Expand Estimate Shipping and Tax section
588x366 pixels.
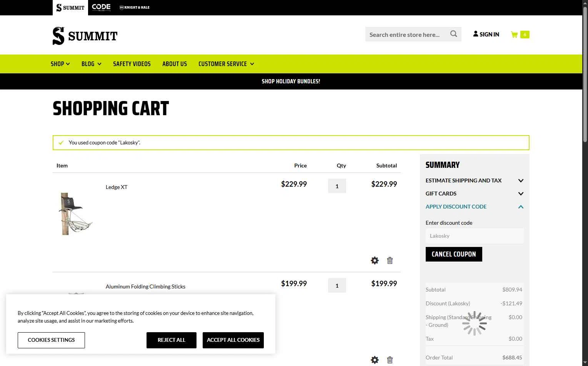pyautogui.click(x=475, y=181)
